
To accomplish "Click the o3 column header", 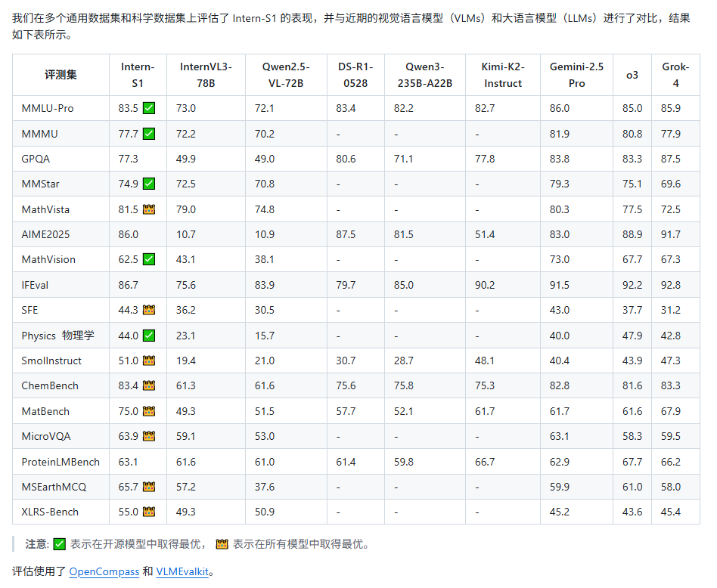I will tap(632, 75).
